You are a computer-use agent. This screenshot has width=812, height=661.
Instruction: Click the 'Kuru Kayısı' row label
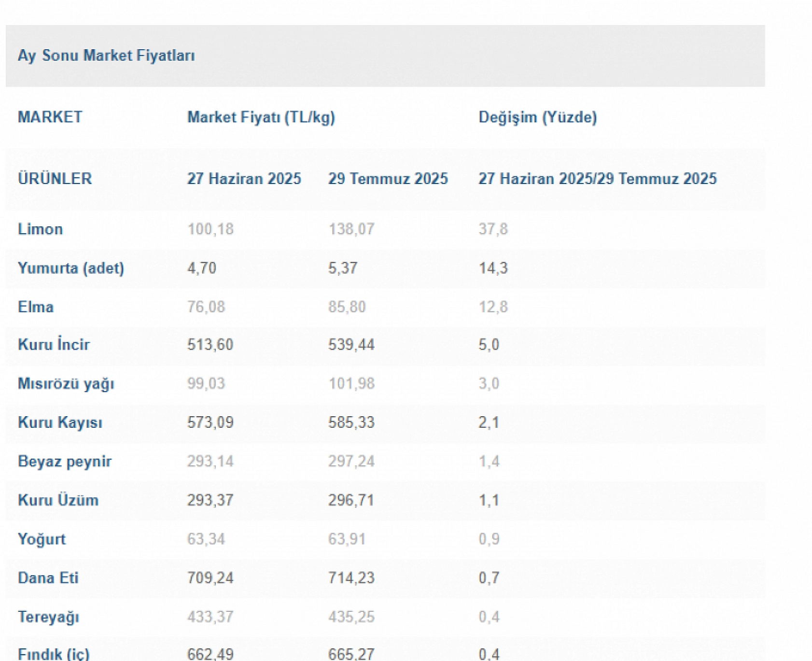tap(60, 422)
